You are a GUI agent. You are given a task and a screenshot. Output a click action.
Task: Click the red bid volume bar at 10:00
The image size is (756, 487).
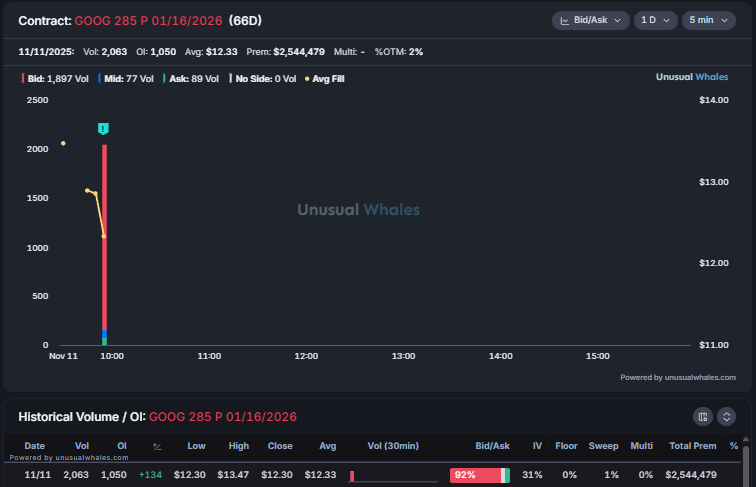tap(104, 240)
